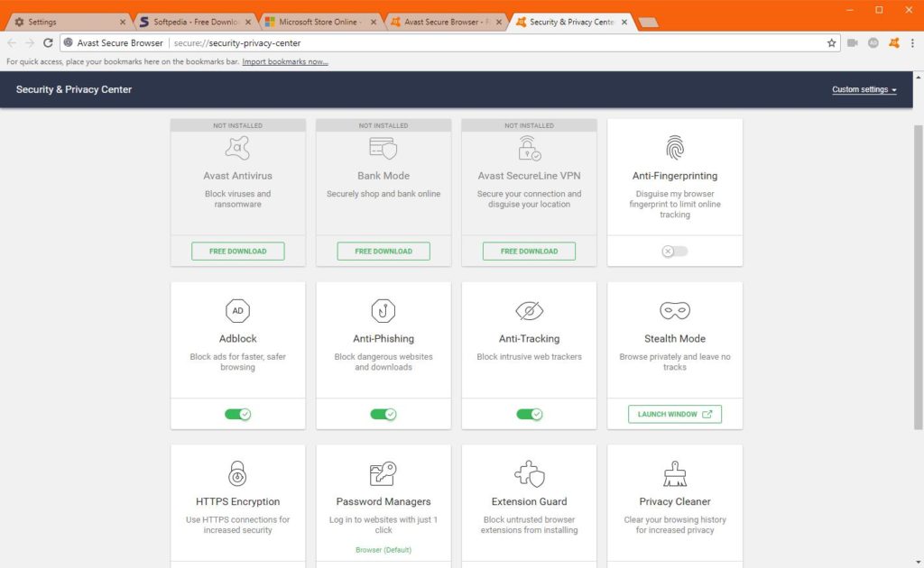Go forward to the next page

[30, 43]
